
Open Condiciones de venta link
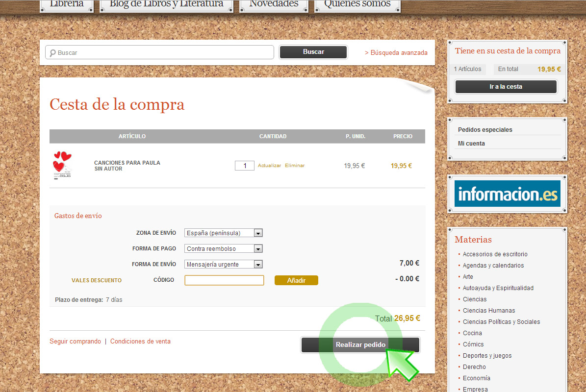pyautogui.click(x=140, y=342)
